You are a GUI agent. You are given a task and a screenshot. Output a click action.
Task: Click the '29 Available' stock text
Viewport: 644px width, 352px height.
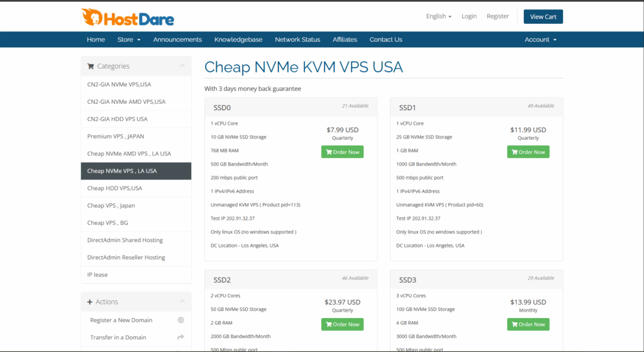(x=541, y=278)
